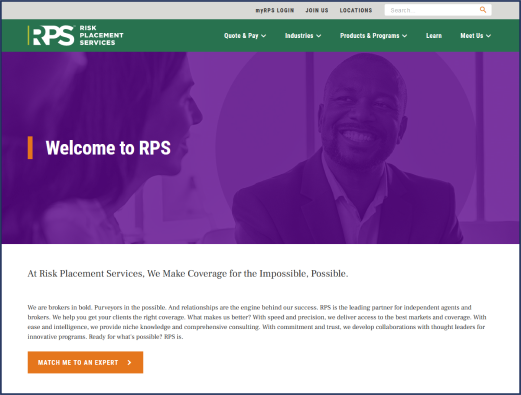
Task: Click the smiling man hero image
Action: (347, 148)
